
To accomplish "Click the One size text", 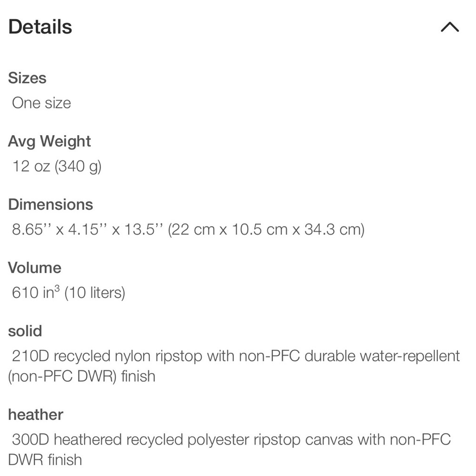I will (41, 103).
